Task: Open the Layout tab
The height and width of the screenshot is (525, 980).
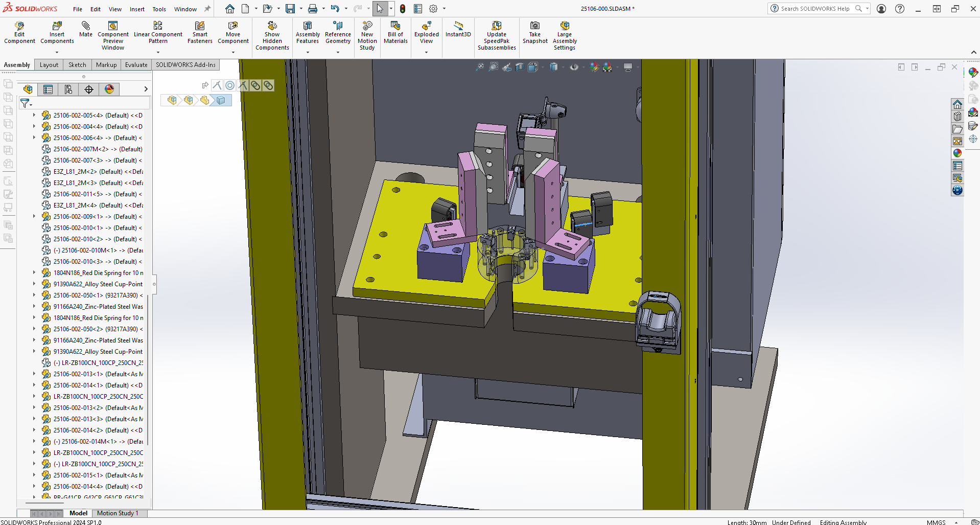Action: click(x=49, y=65)
